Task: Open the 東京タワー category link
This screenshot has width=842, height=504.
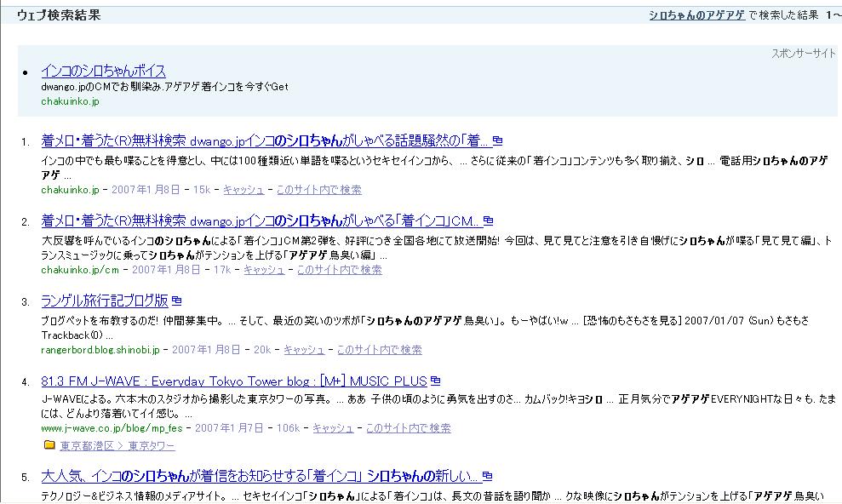Action: (152, 445)
